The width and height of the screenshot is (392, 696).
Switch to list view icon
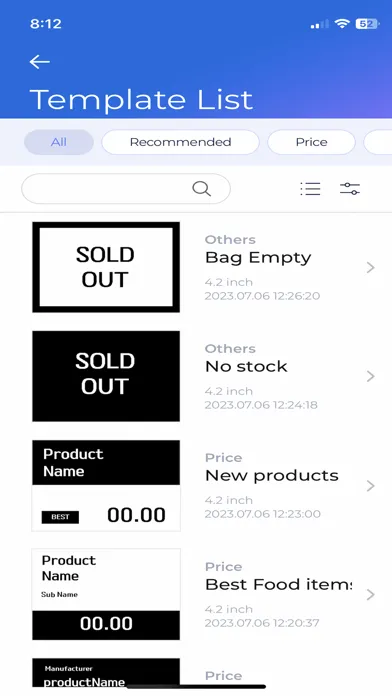[310, 189]
